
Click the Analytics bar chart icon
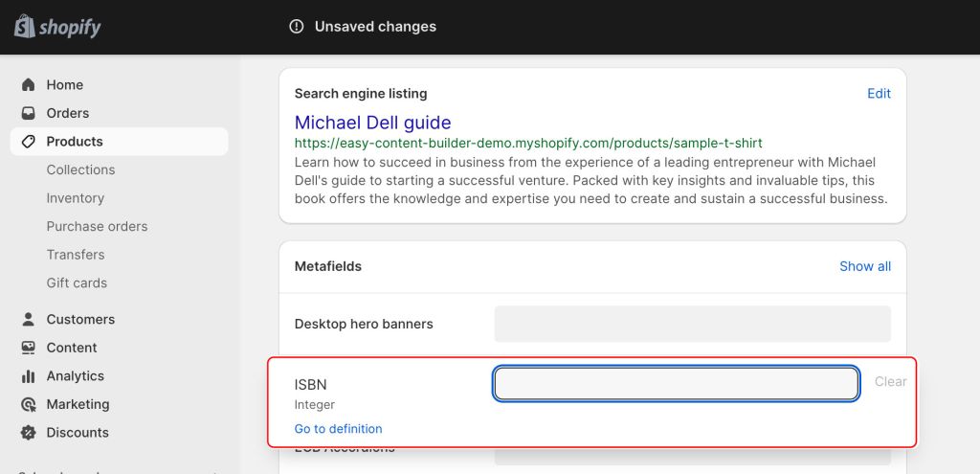point(28,375)
